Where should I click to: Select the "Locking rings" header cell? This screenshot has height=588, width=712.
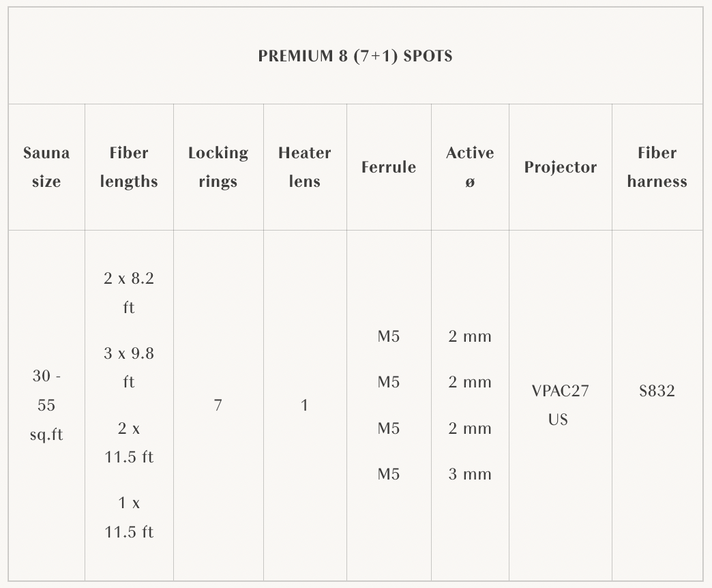[218, 167]
